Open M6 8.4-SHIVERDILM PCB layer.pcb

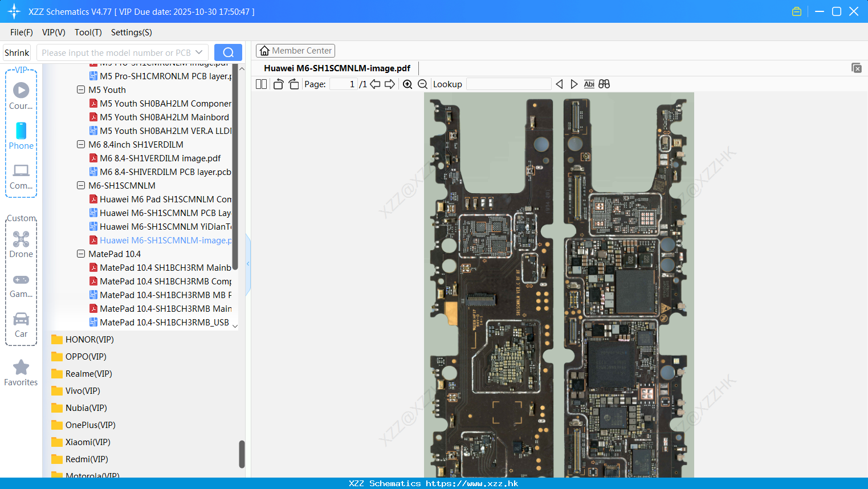coord(161,172)
